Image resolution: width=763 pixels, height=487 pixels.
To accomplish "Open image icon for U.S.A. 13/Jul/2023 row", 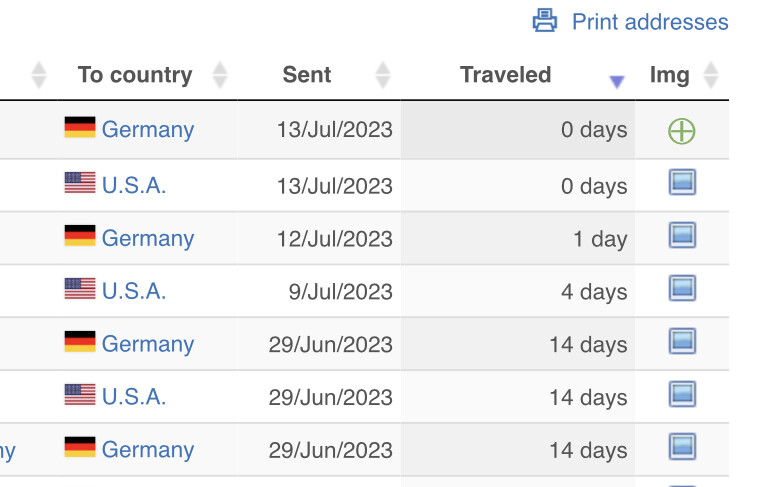I will click(x=682, y=183).
